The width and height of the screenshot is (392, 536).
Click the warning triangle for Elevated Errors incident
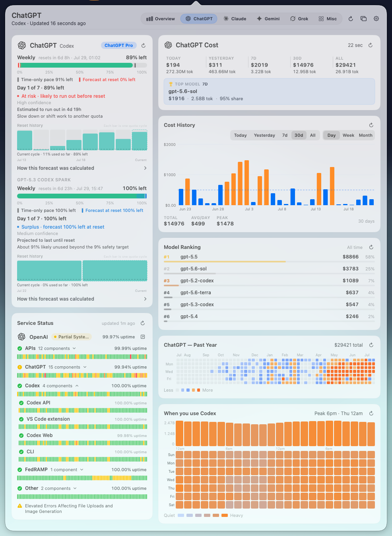[19, 506]
